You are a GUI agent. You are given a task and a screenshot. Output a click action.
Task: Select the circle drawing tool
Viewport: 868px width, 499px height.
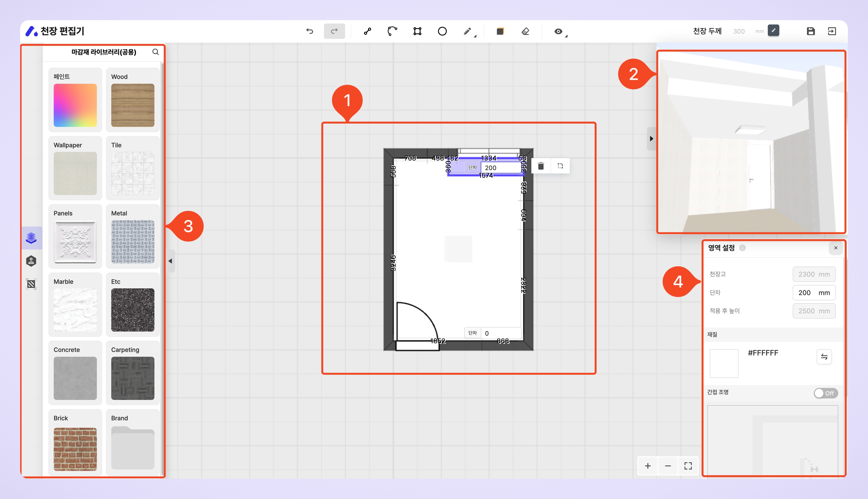pos(442,31)
